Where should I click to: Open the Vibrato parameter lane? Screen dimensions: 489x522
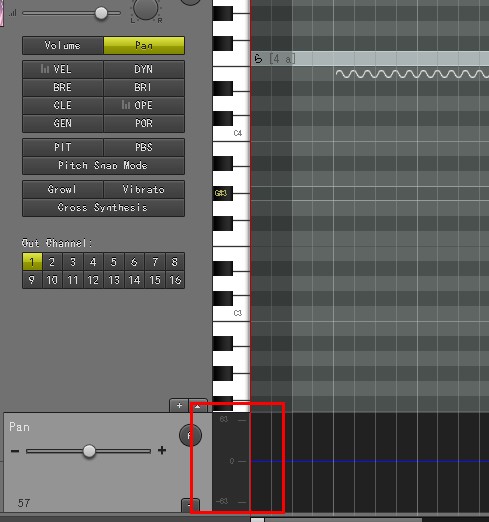pos(144,189)
